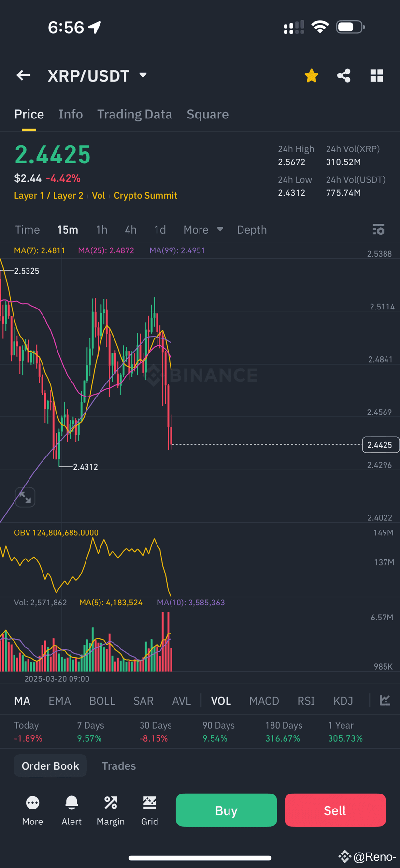Screen dimensions: 400x868
Task: Open the Margin trading icon
Action: (111, 811)
